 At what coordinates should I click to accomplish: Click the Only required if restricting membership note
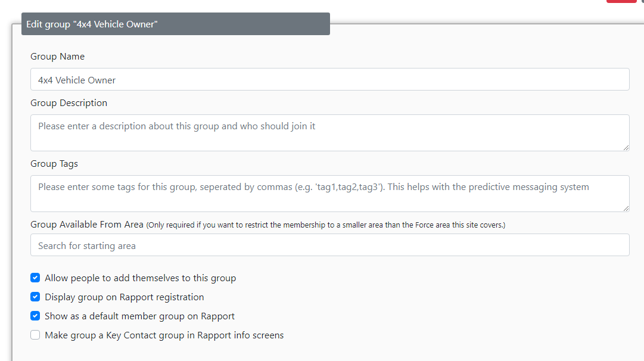(326, 225)
